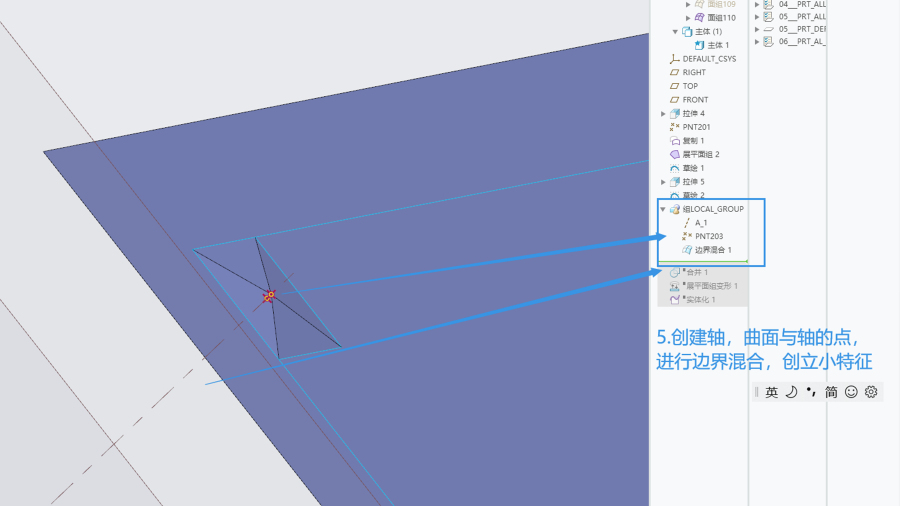Screen dimensions: 900x506
Task: Select the A_1 axis icon
Action: click(x=687, y=223)
